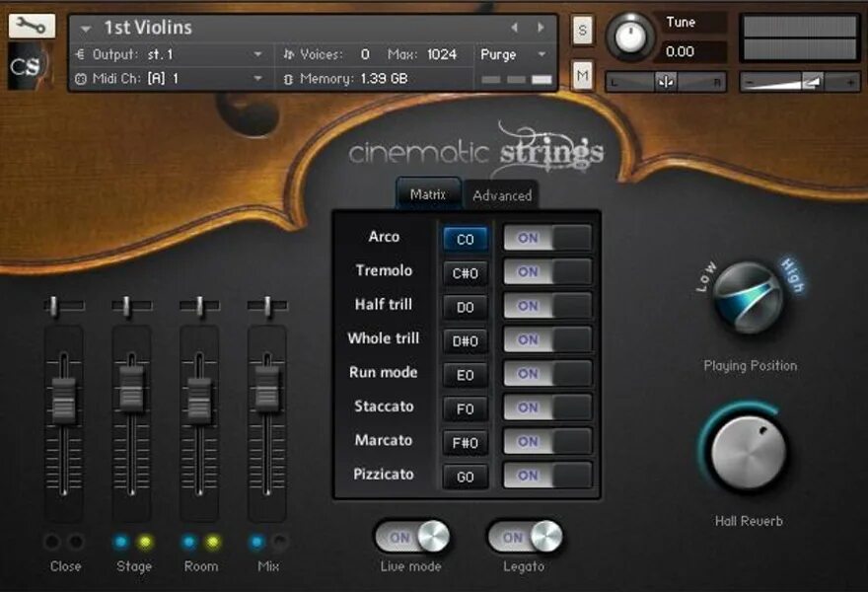
Task: Click the Room pan slider above the fader
Action: pos(199,306)
